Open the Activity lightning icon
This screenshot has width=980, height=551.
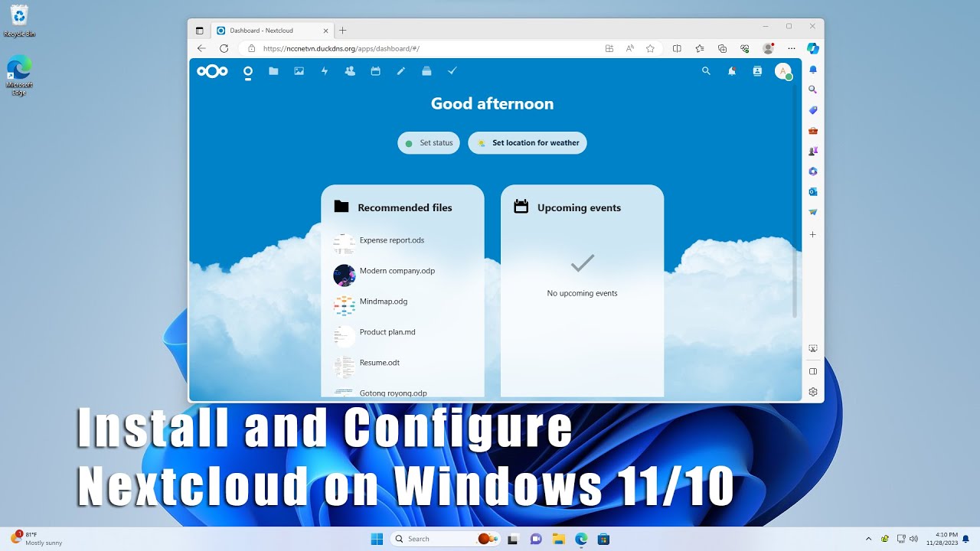tap(325, 71)
